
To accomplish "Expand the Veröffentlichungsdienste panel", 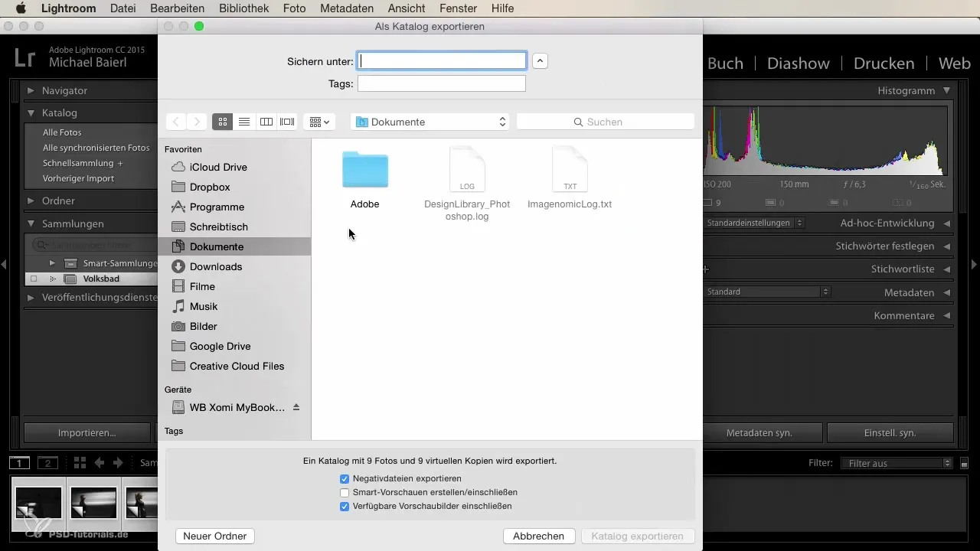I will pyautogui.click(x=31, y=297).
